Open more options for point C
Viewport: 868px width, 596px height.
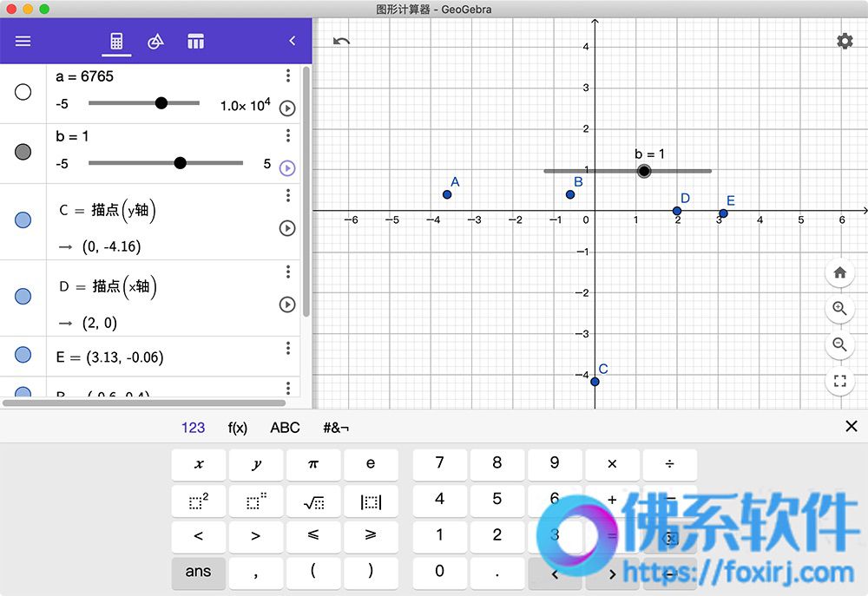pos(288,195)
